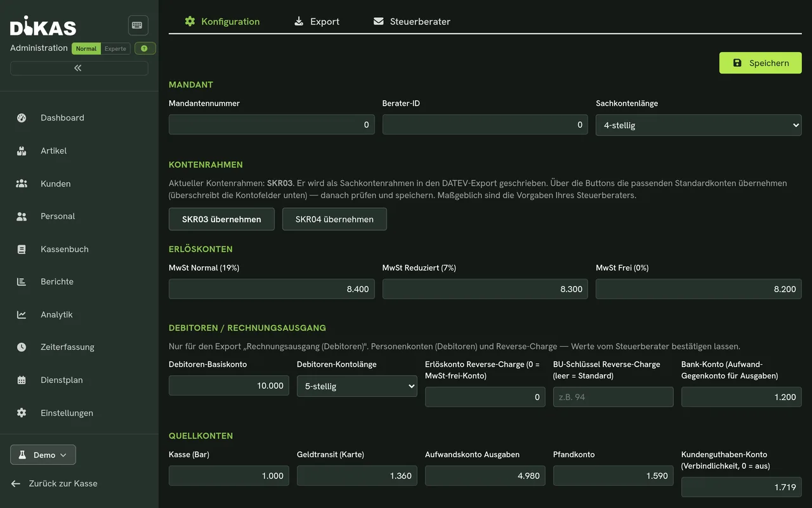Click the MwSt Normal (19%) field

pyautogui.click(x=272, y=289)
